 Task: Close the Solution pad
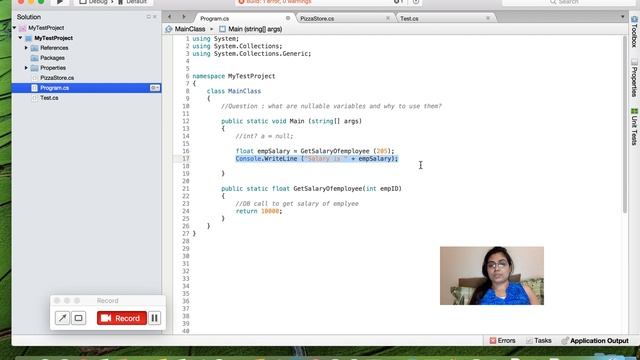155,17
